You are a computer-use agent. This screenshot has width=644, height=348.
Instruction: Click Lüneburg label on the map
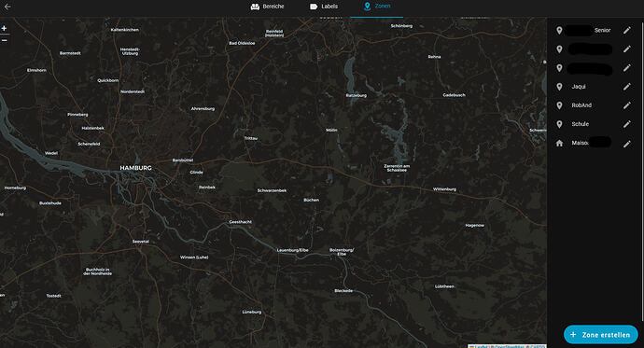click(252, 312)
